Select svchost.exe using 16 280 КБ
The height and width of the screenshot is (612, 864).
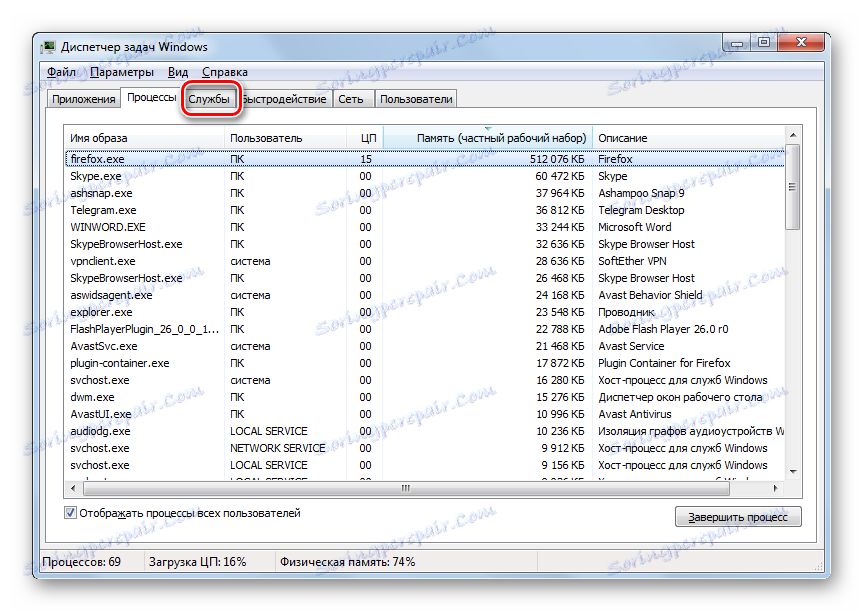click(424, 381)
